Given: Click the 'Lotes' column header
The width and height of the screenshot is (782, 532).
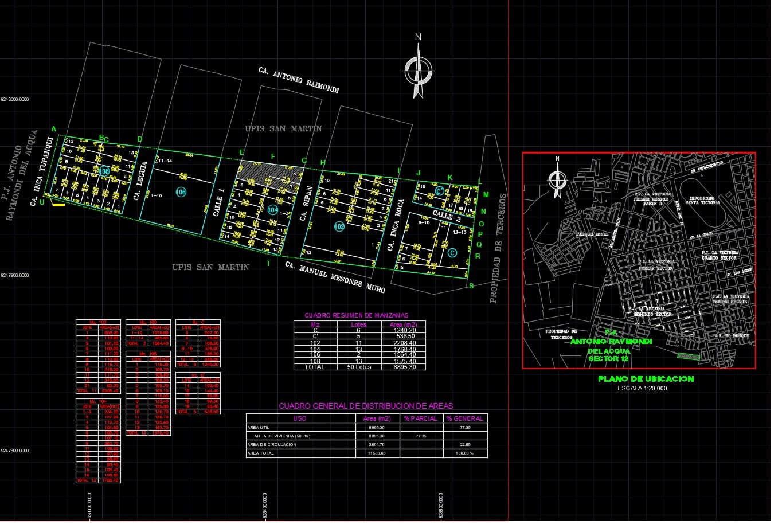Looking at the screenshot, I should pos(359,324).
